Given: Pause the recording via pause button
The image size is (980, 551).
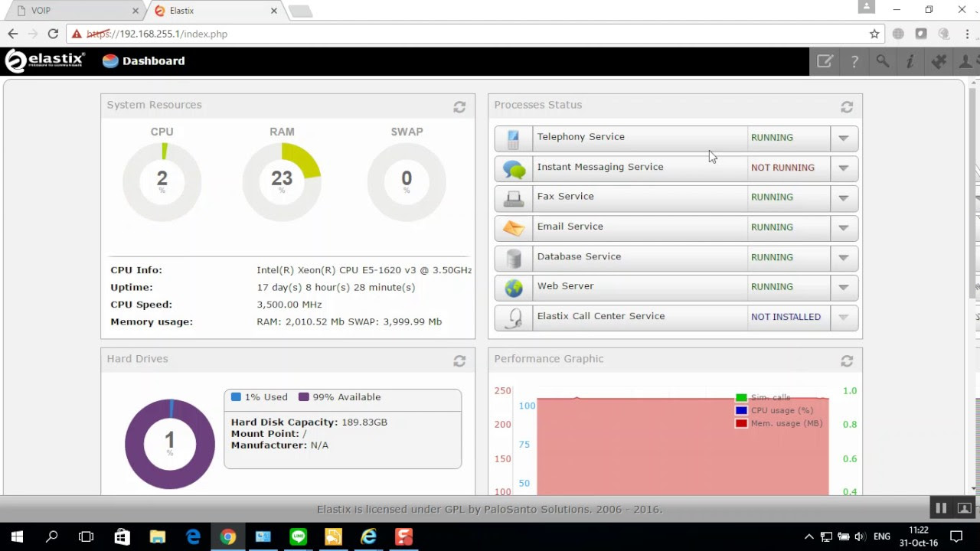Looking at the screenshot, I should (x=941, y=507).
